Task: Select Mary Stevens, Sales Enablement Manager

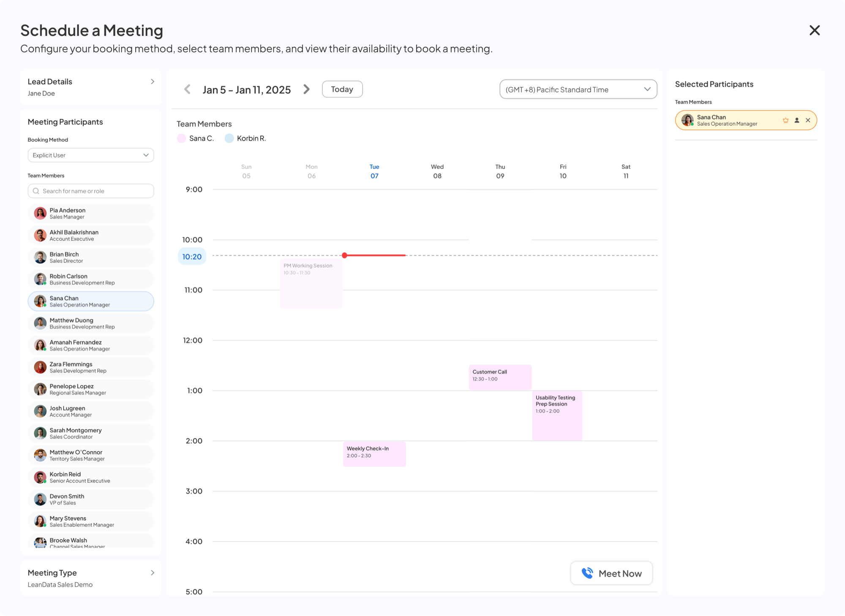Action: [x=91, y=521]
